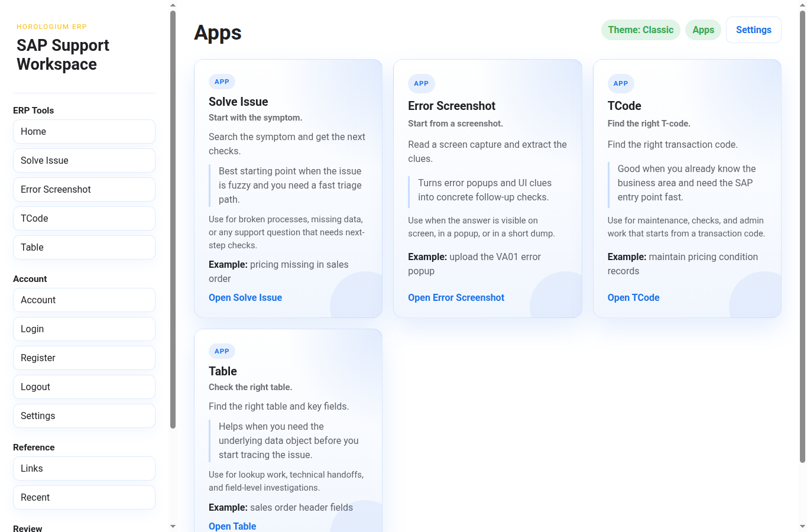
Task: Follow the Open Error Screenshot link
Action: tap(456, 297)
